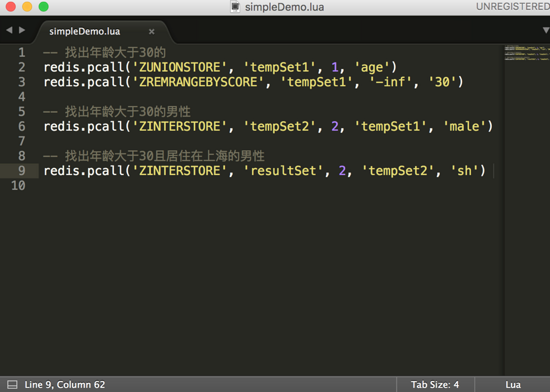This screenshot has width=550, height=392.
Task: Click 'tempSet2' on line 6
Action: (x=279, y=126)
